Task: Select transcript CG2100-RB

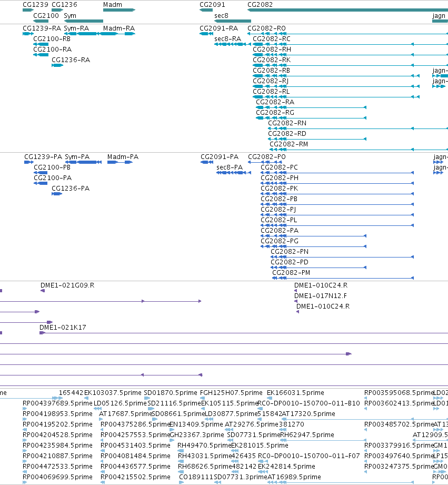Action: (52, 39)
